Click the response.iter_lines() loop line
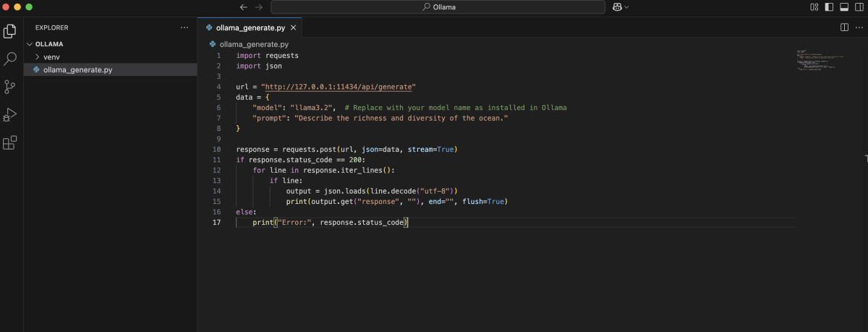The image size is (868, 332). pyautogui.click(x=323, y=170)
